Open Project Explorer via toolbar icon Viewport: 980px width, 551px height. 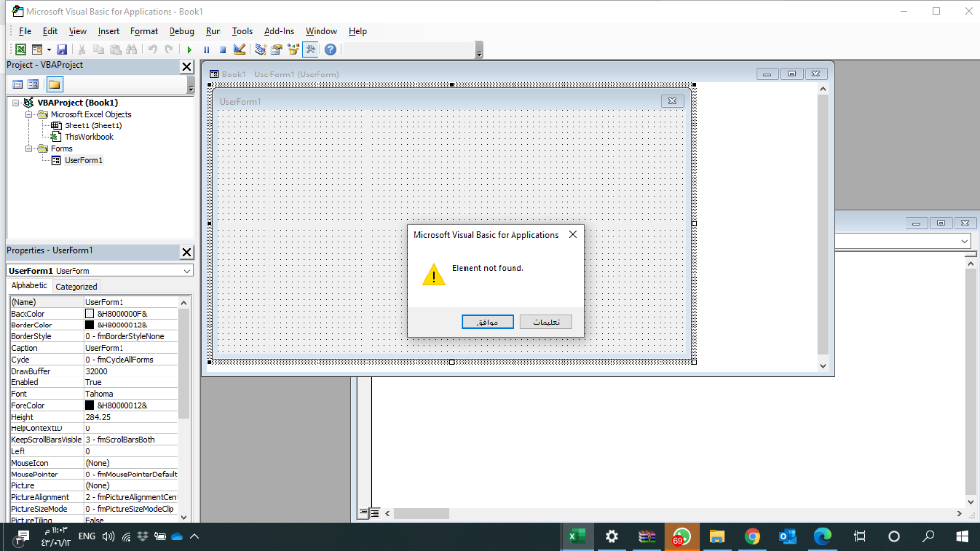click(x=260, y=49)
